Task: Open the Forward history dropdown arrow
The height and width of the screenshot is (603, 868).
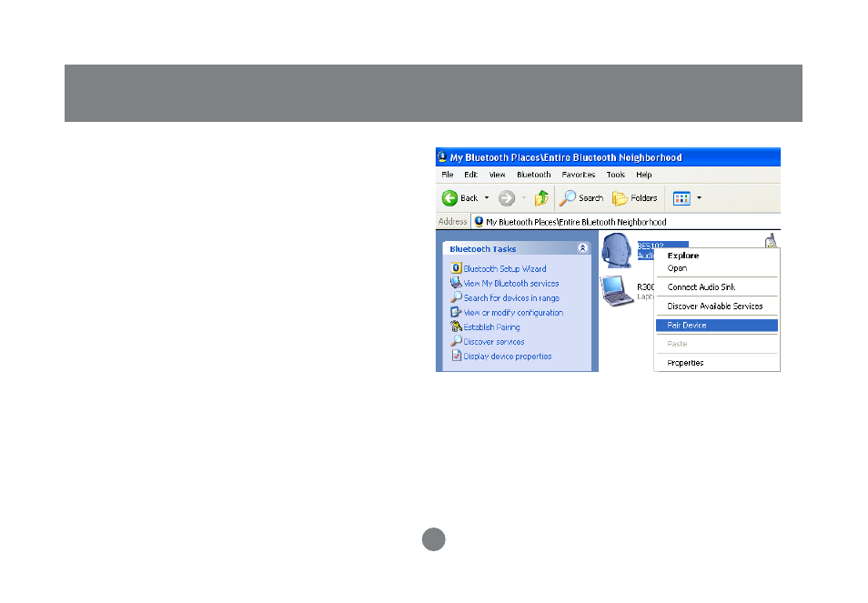Action: [x=524, y=198]
